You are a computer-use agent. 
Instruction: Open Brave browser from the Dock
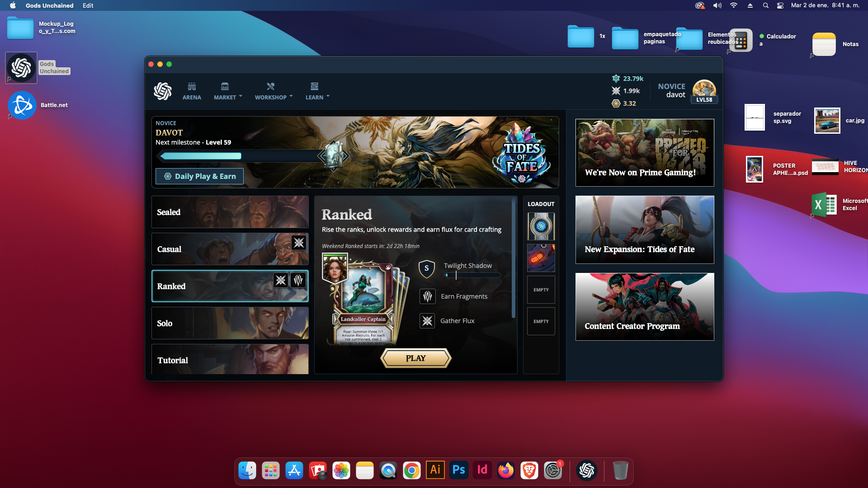(x=529, y=470)
